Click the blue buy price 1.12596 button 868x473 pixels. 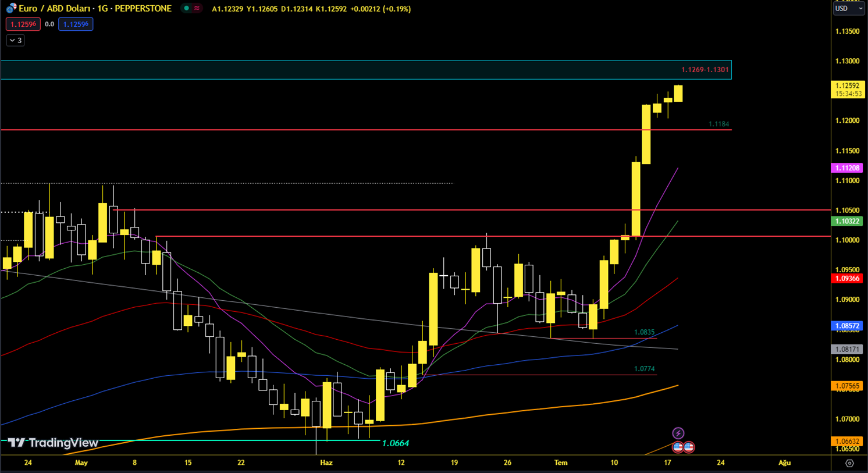coord(76,24)
